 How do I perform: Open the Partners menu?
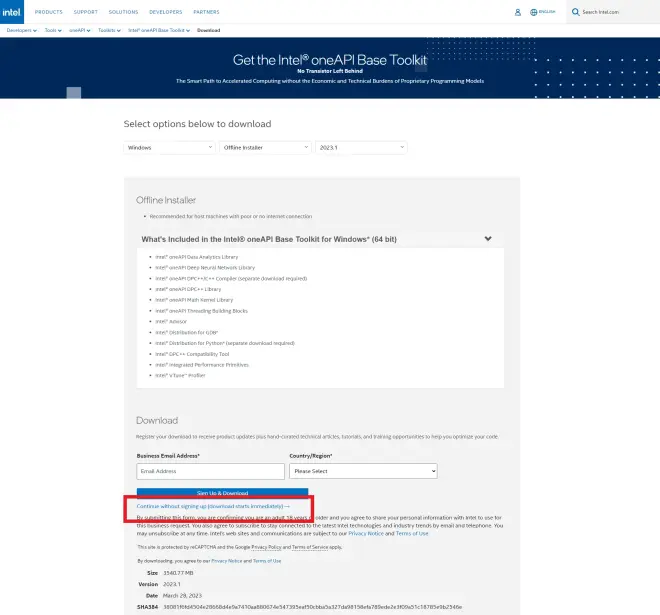pyautogui.click(x=206, y=12)
